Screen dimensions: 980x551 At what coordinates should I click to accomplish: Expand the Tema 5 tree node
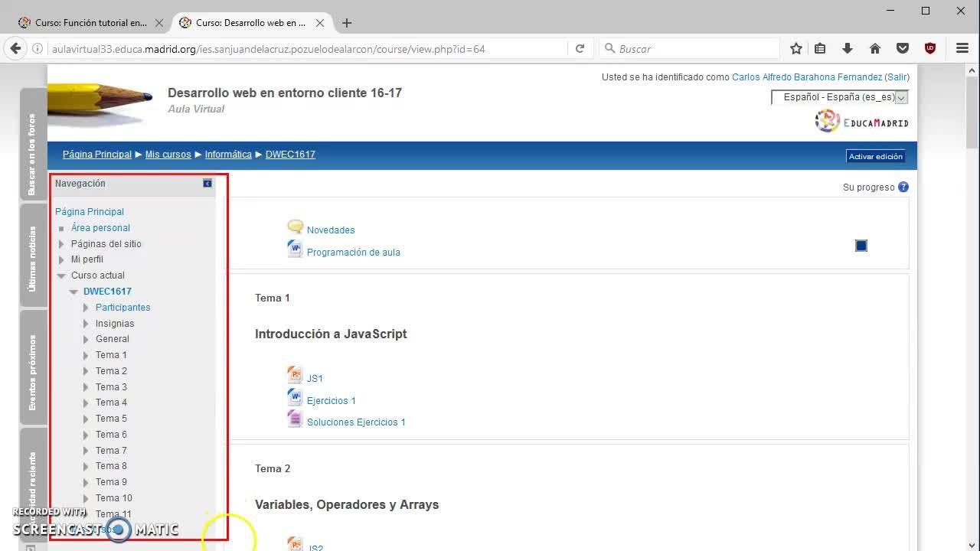click(86, 419)
